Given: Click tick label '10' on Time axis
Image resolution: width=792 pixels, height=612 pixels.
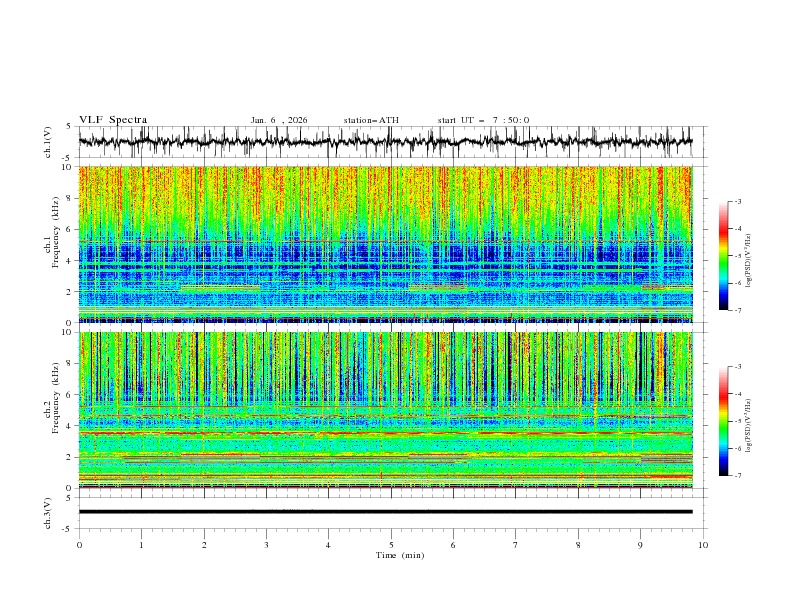Looking at the screenshot, I should pyautogui.click(x=703, y=545).
